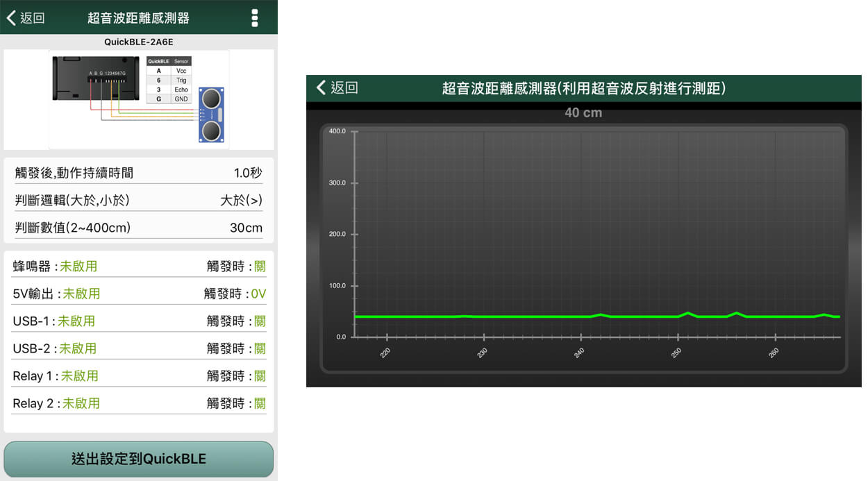Viewport: 868px width, 481px height.
Task: Tap the back chevron in settings screen
Action: click(12, 18)
